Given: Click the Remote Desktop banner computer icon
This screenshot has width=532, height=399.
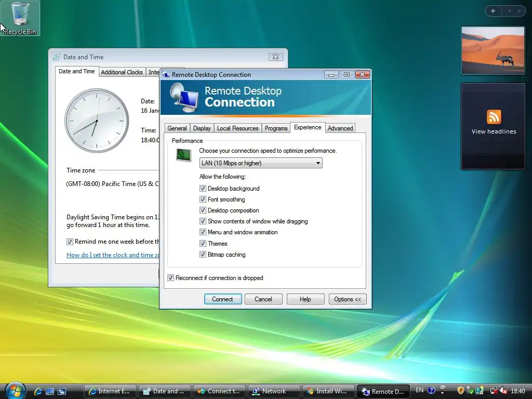Looking at the screenshot, I should tap(183, 98).
